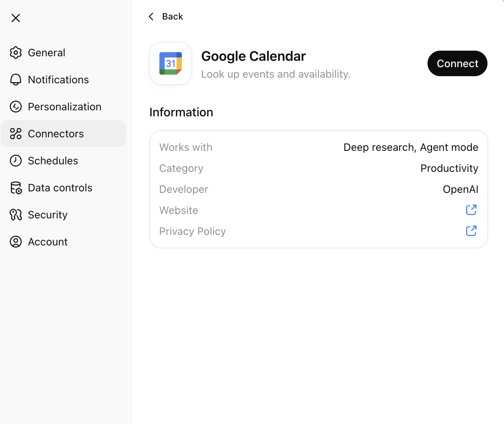The image size is (504, 424).
Task: Go back using the Back label
Action: [172, 17]
